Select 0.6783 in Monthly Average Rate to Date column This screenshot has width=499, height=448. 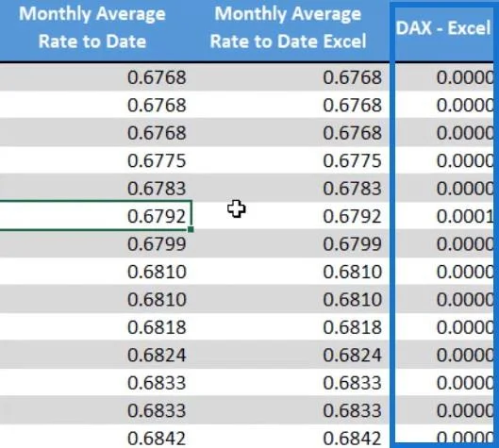(157, 188)
